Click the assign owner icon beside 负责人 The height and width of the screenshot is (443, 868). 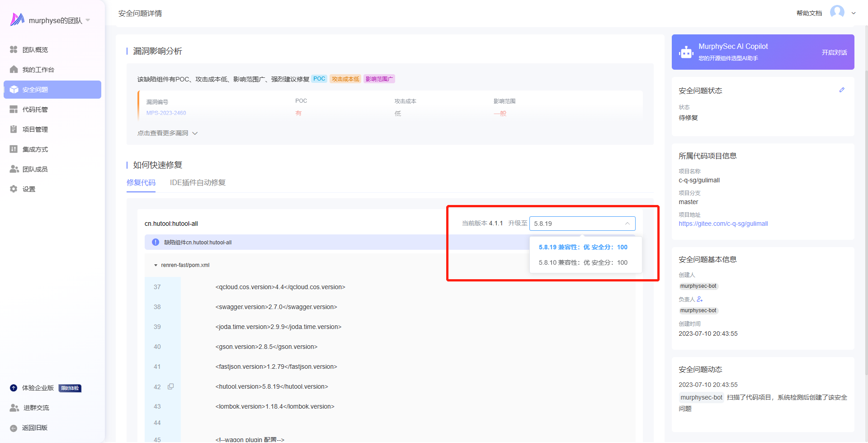700,299
